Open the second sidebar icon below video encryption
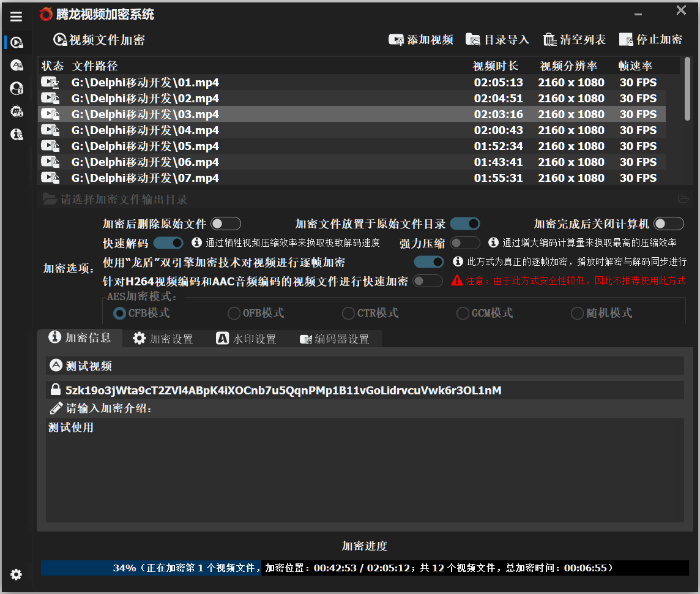 [x=17, y=66]
